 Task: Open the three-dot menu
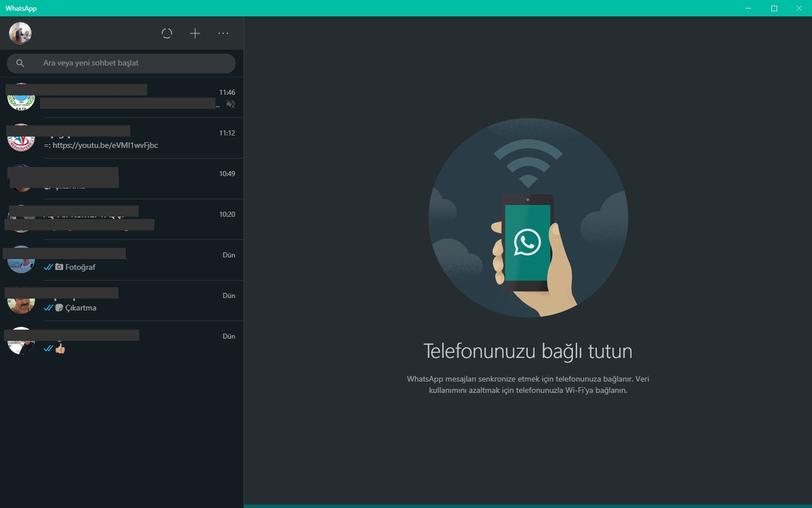pyautogui.click(x=223, y=33)
